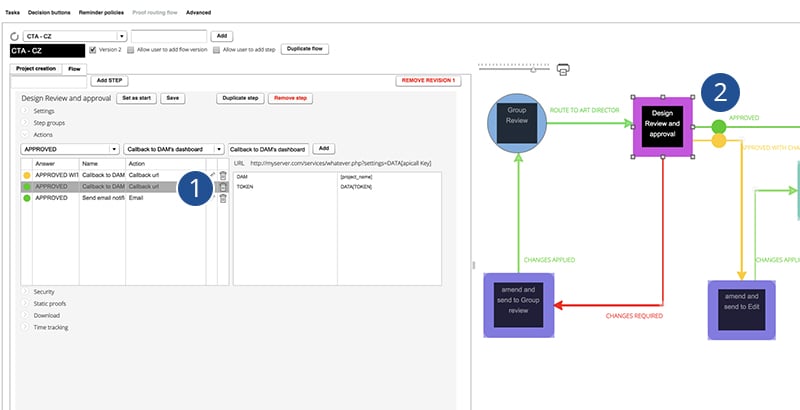800x410 pixels.
Task: Select the amend and send to Group review node
Action: point(518,305)
